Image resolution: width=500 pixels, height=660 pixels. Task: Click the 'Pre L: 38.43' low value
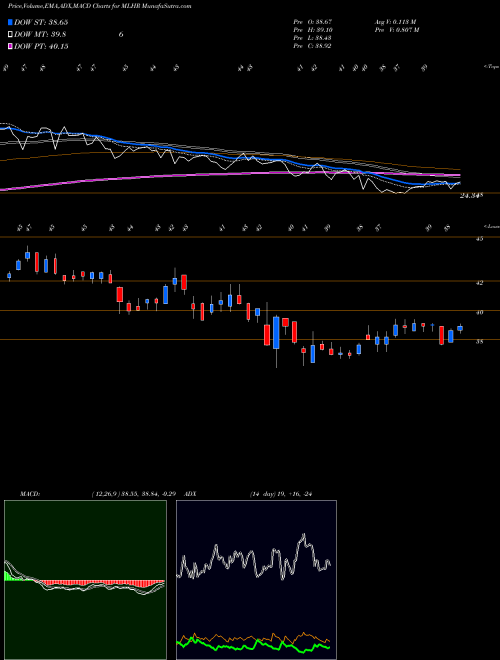click(x=313, y=38)
